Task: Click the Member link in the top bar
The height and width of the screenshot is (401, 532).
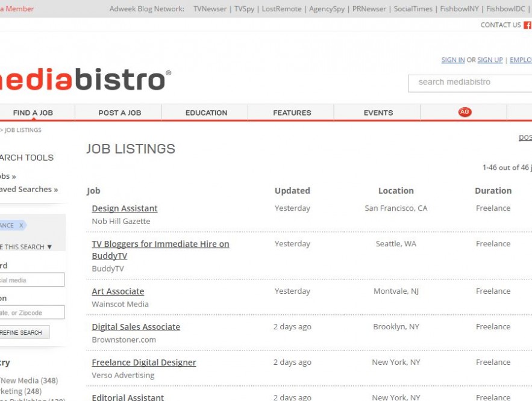Action: (17, 9)
